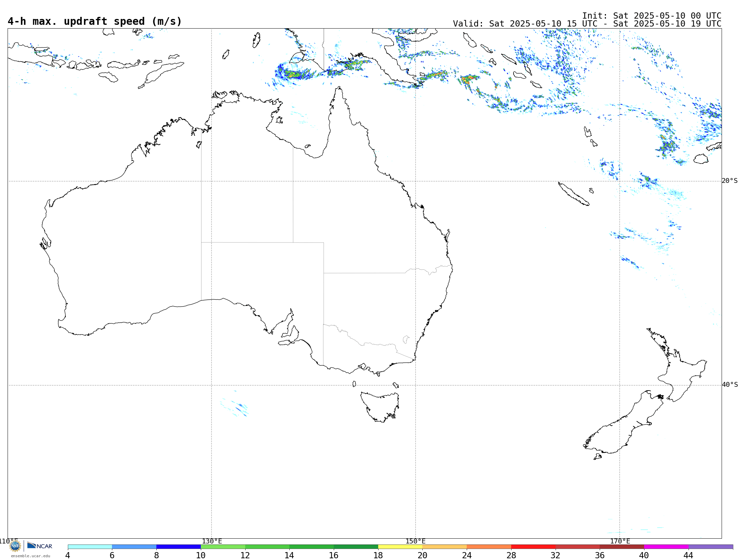Click the '130°E' longitude label
This screenshot has height=560, width=744.
pyautogui.click(x=212, y=541)
